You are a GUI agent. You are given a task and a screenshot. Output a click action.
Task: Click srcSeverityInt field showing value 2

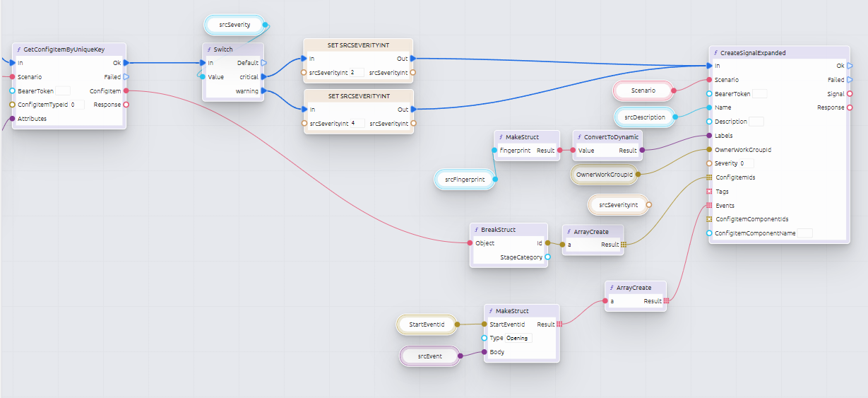[x=357, y=72]
